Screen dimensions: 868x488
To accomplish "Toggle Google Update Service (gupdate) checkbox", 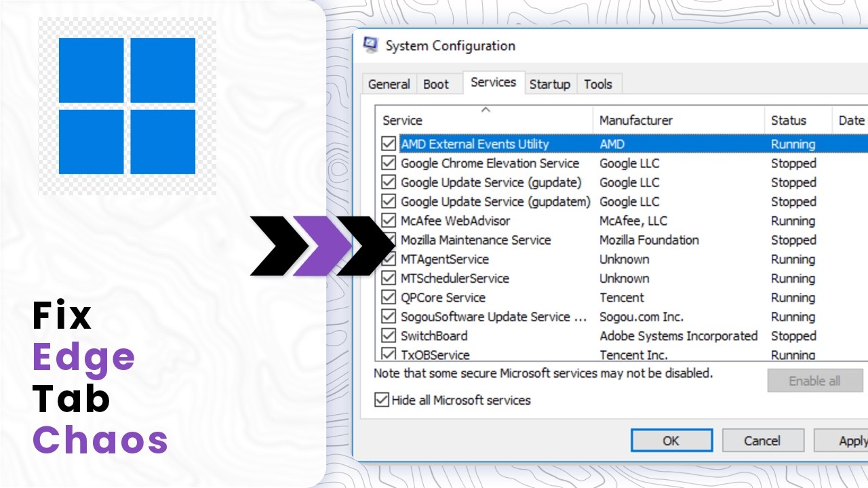I will (389, 182).
